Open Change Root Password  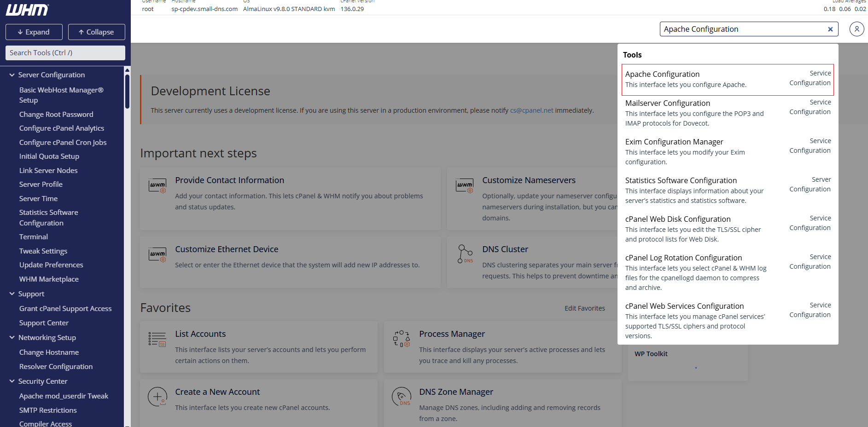[x=56, y=114]
